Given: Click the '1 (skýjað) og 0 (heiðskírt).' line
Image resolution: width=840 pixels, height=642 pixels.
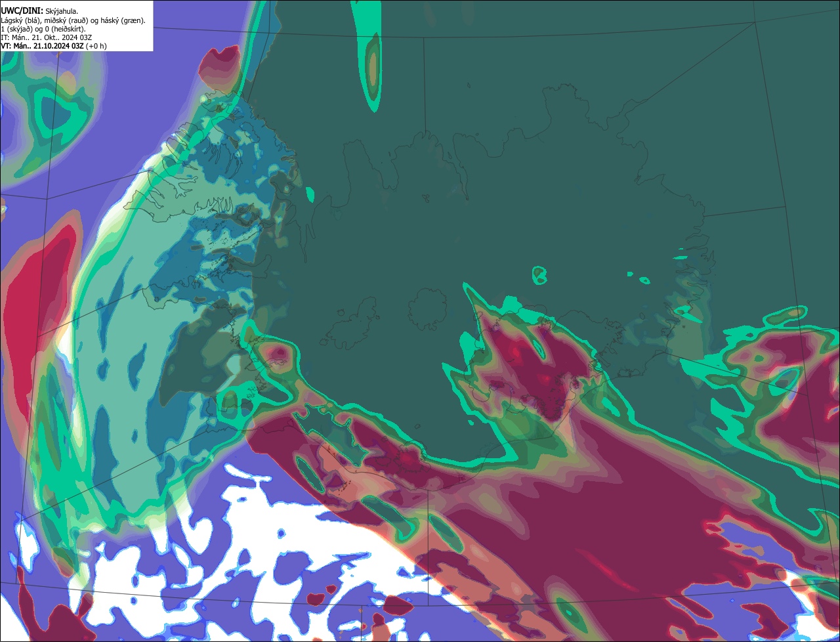Looking at the screenshot, I should [x=43, y=29].
